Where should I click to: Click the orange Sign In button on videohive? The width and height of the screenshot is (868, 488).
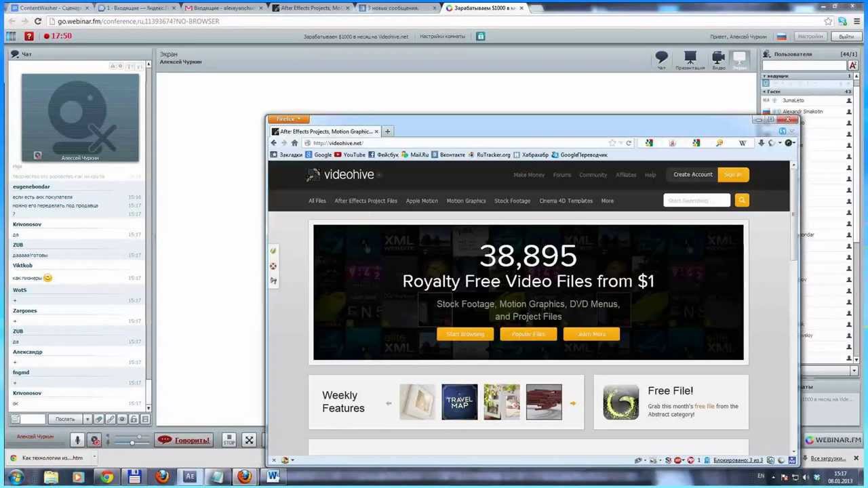733,175
